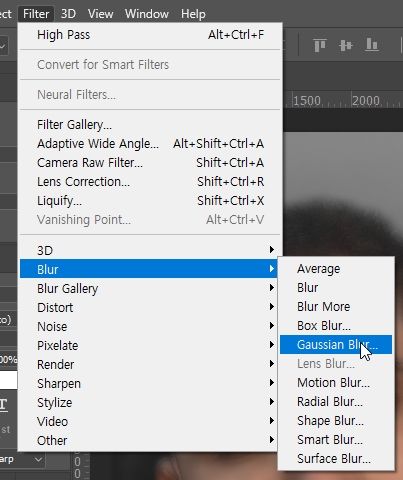Expand the Other submenu
This screenshot has width=403, height=480.
tap(148, 440)
